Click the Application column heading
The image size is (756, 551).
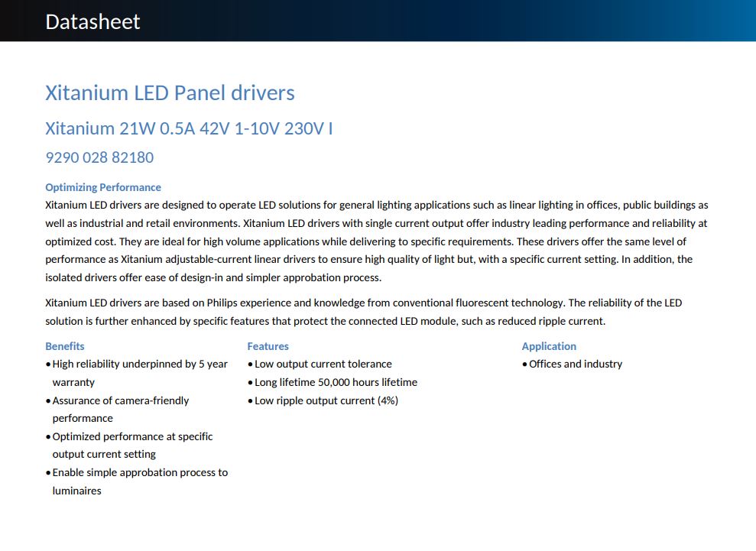[x=549, y=346]
